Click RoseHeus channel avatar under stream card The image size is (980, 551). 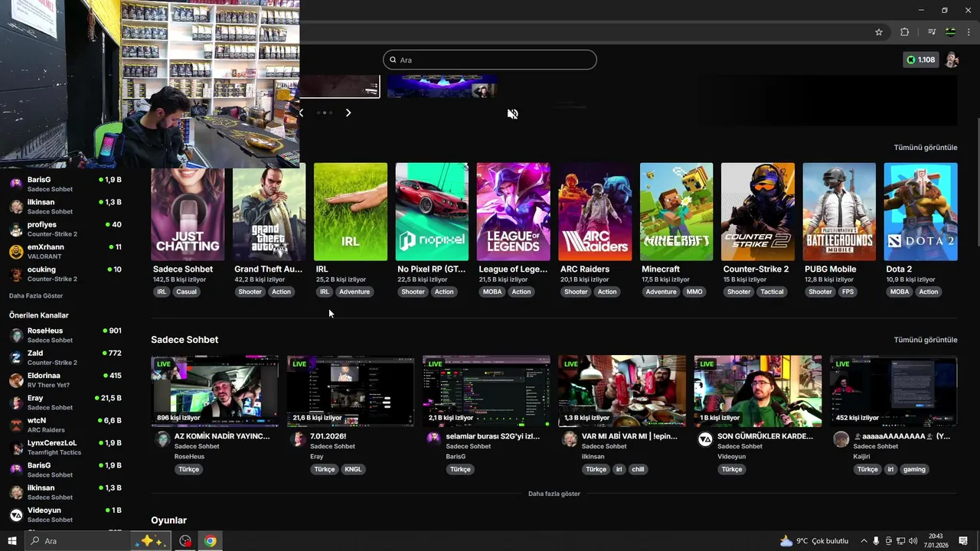click(x=162, y=439)
